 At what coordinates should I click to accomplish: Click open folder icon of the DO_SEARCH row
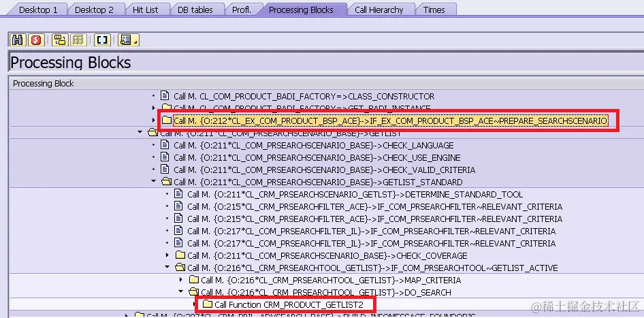coord(194,292)
